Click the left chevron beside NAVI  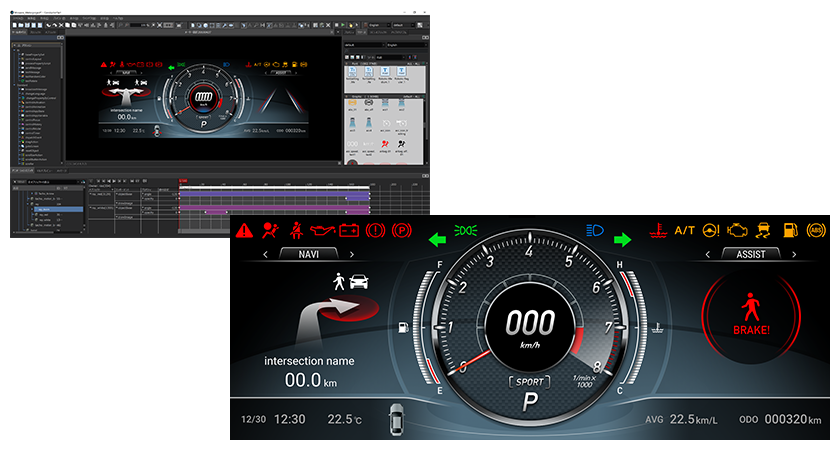tap(264, 255)
